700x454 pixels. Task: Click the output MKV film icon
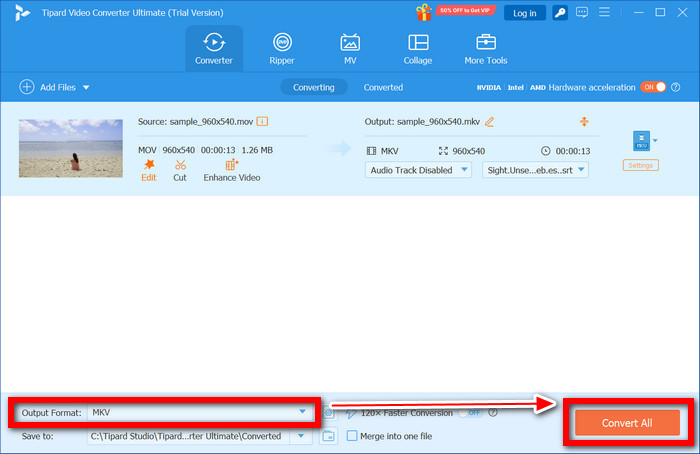pos(371,151)
